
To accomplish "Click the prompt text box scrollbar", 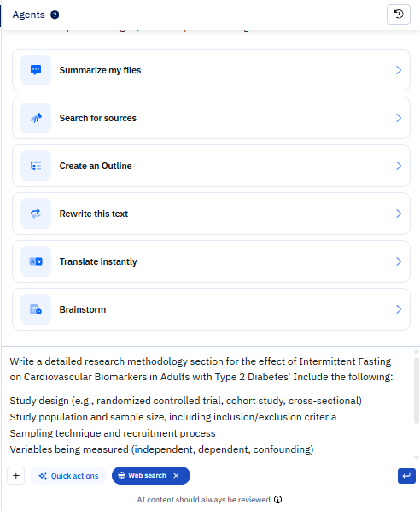I will coord(416,391).
